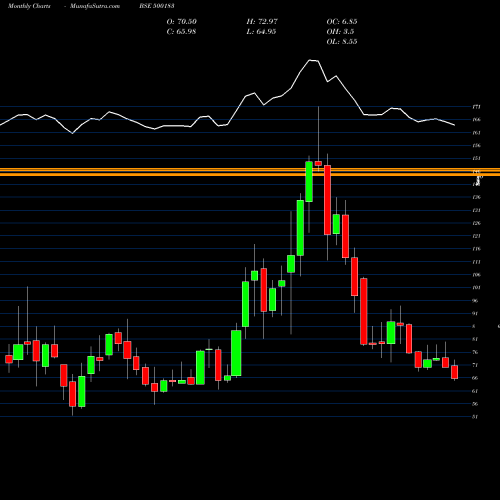Open the MunafaSutra.com label
500x500 pixels.
(x=95, y=6)
